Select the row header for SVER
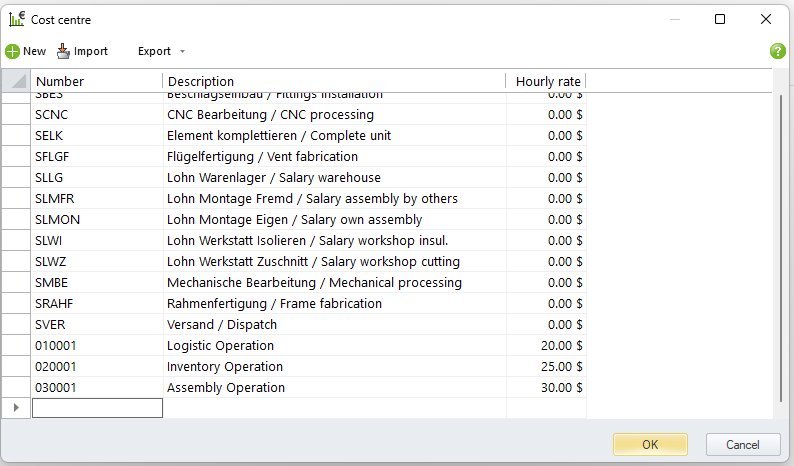Screen dimensions: 794x466 pyautogui.click(x=15, y=324)
